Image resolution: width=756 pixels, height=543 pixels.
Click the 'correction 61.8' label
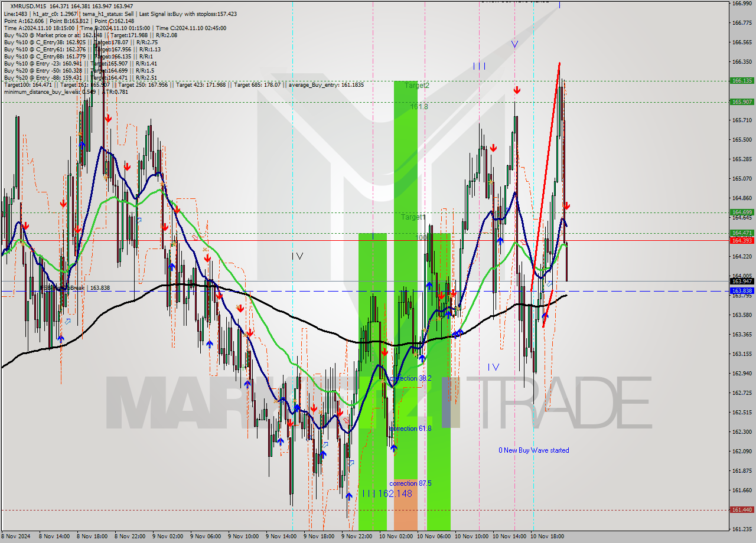(410, 428)
